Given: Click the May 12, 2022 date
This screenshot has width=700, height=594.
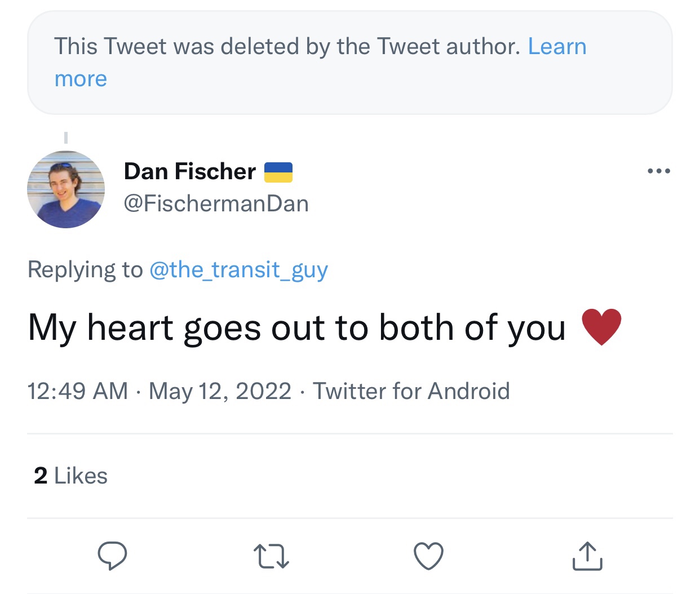Looking at the screenshot, I should click(220, 391).
